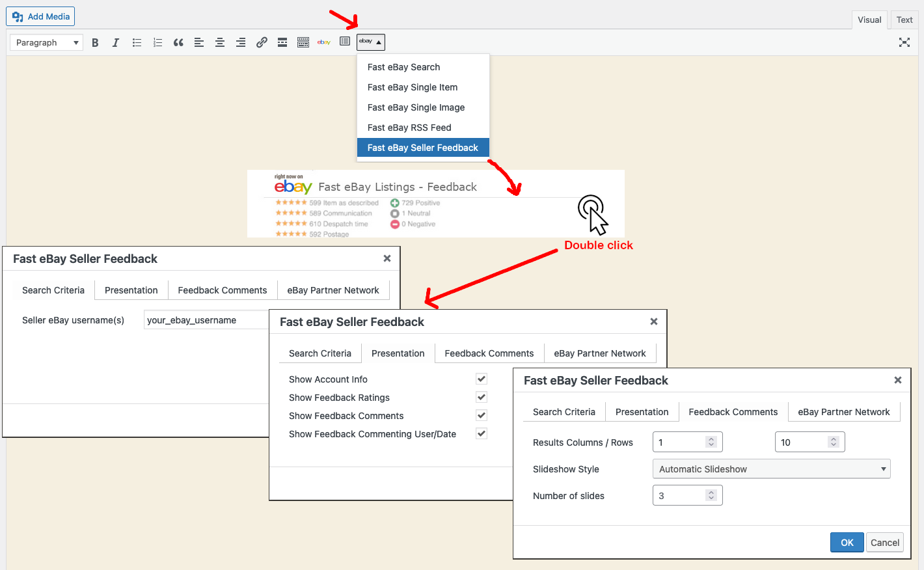Toggle Show Feedback Ratings checkbox
The height and width of the screenshot is (570, 924).
[482, 397]
